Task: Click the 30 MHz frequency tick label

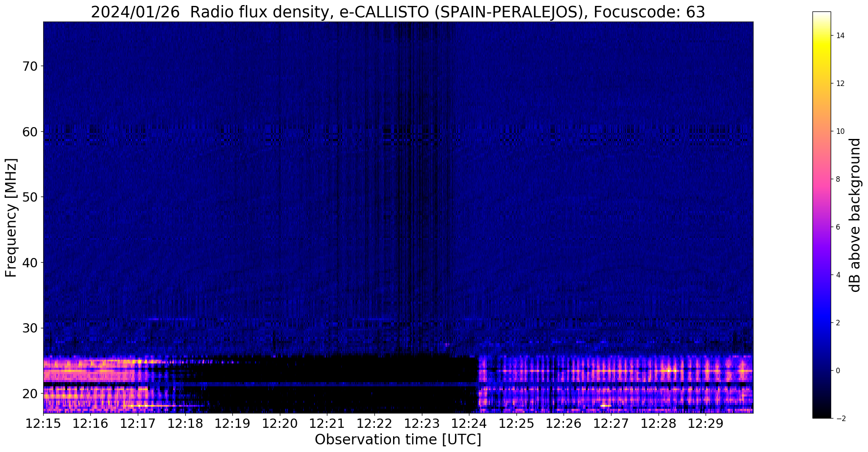Action: pos(30,328)
